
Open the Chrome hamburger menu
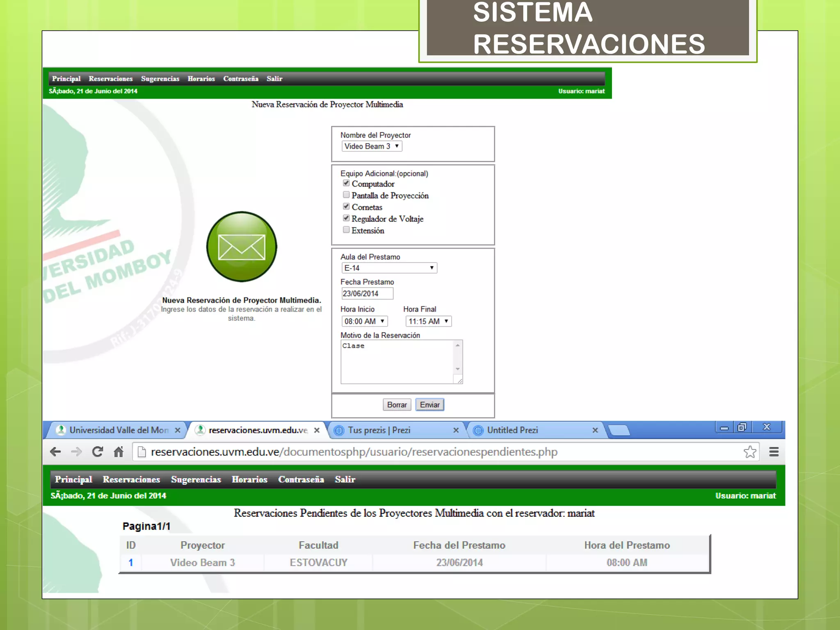pos(774,452)
